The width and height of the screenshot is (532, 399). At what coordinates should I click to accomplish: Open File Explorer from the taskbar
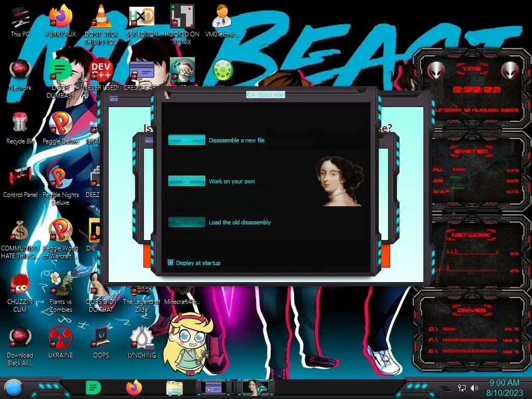point(175,388)
